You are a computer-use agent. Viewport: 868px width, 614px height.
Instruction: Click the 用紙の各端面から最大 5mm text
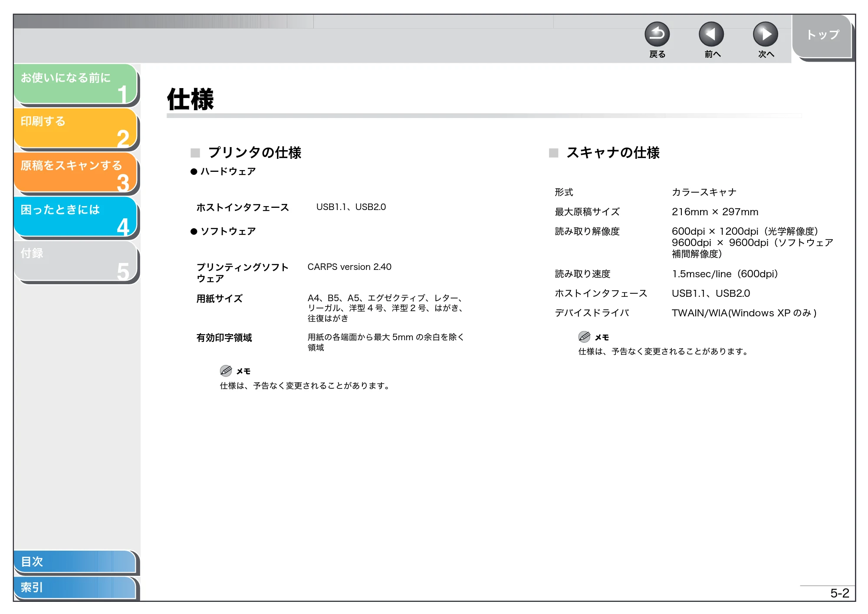[x=386, y=342]
